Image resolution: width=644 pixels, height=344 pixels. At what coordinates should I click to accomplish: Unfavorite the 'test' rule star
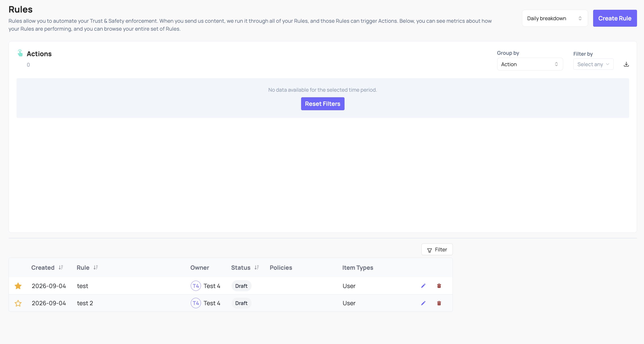(18, 286)
